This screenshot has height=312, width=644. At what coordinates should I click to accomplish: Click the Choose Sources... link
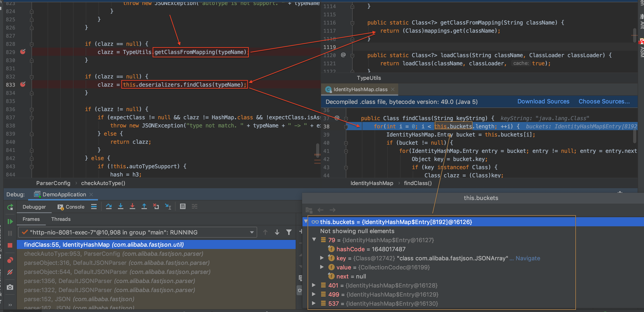click(604, 102)
